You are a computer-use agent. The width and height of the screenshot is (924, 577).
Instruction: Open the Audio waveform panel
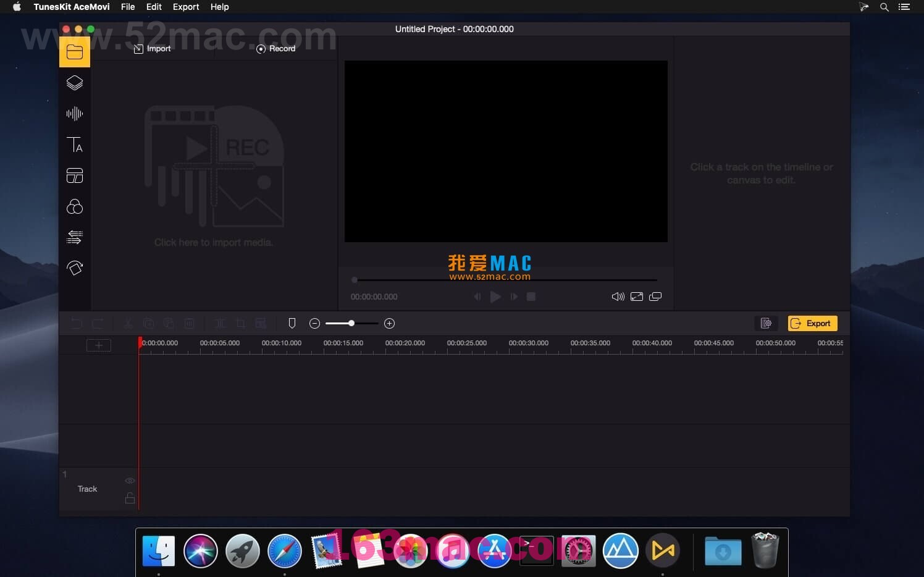tap(75, 114)
